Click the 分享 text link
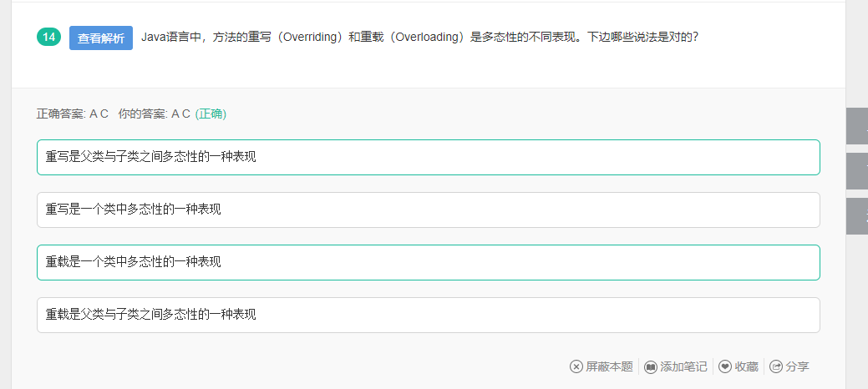Viewport: 868px width, 389px height. coord(797,366)
